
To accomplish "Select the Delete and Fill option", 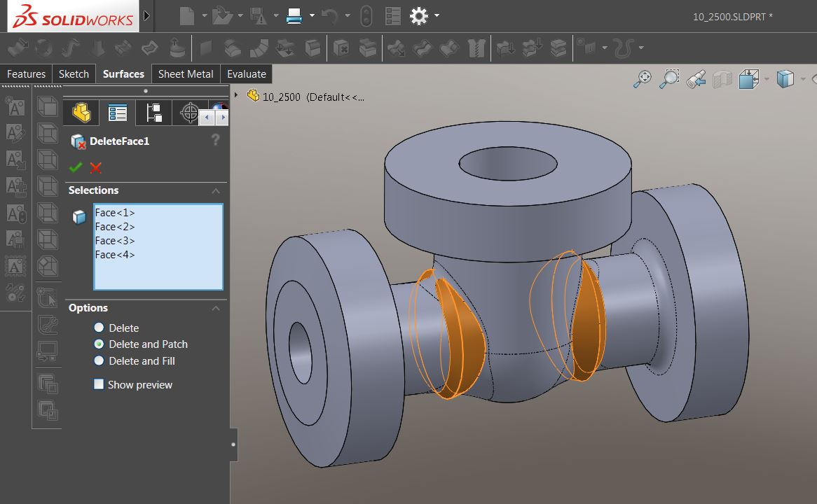I will (99, 361).
